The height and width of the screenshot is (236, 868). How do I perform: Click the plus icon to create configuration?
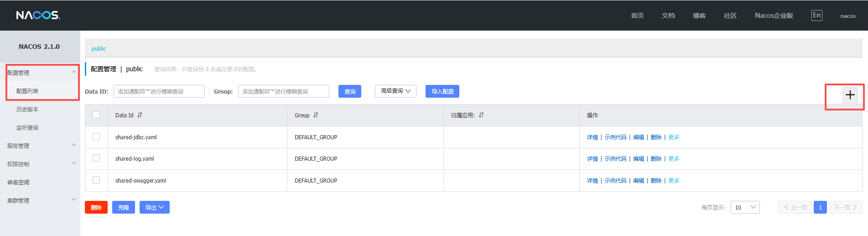coord(850,95)
